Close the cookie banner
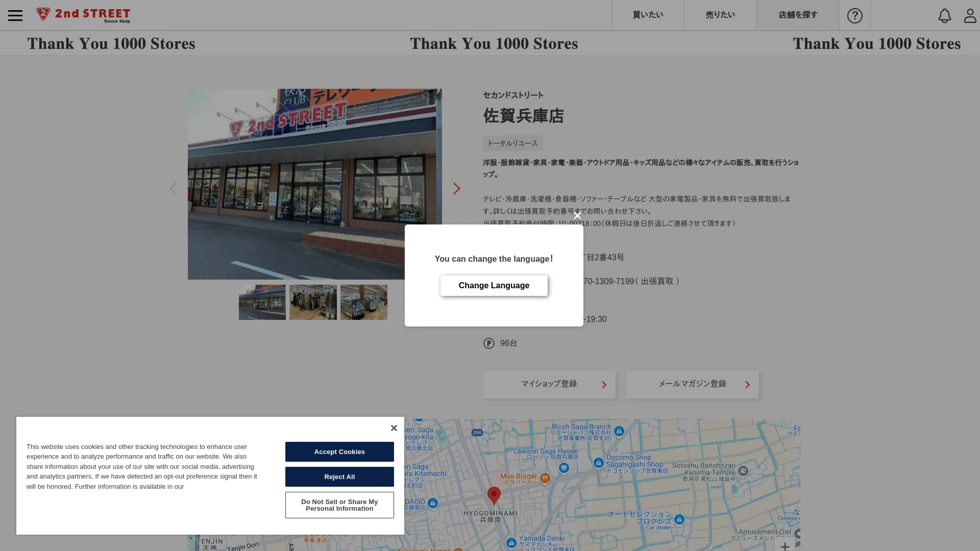980x551 pixels. click(394, 428)
